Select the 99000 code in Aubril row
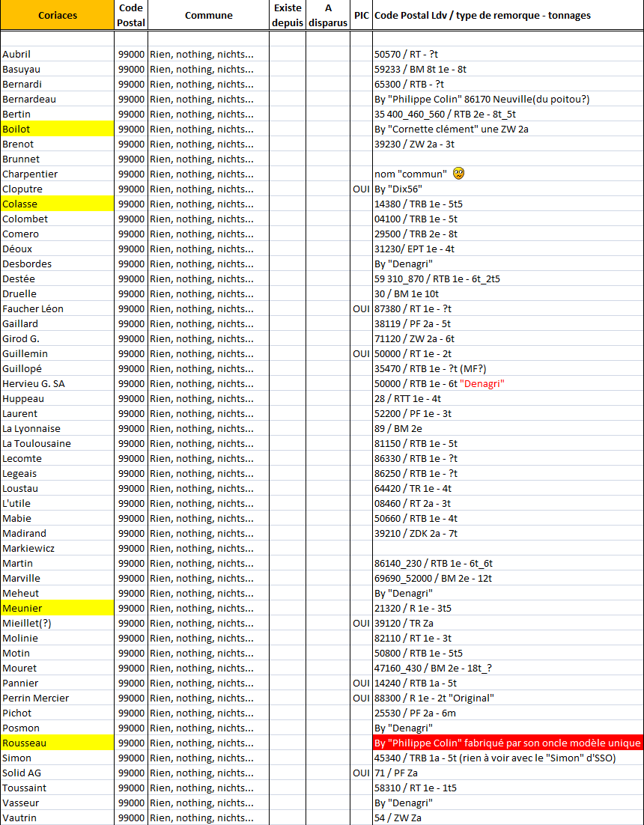 [131, 54]
